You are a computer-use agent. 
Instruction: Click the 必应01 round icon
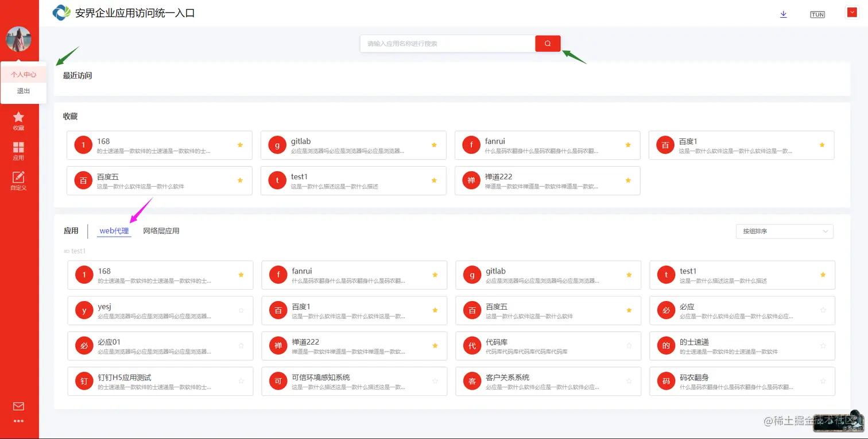pyautogui.click(x=84, y=346)
